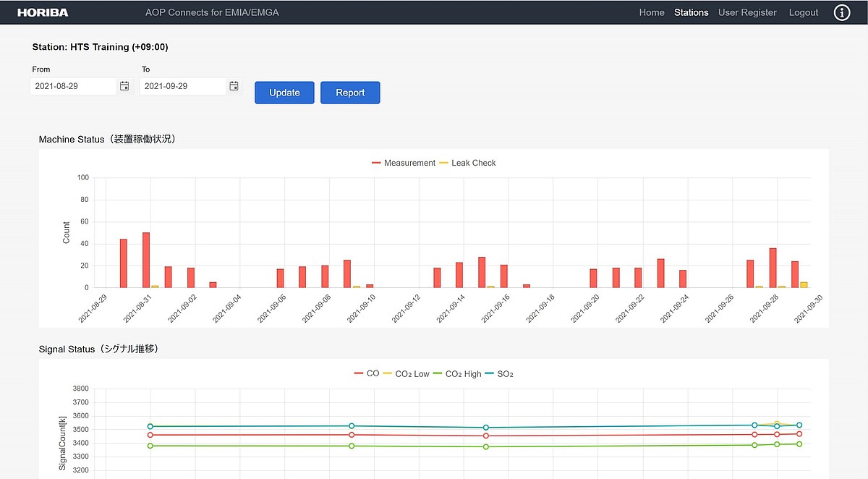Click the HORIBA logo

coord(43,12)
